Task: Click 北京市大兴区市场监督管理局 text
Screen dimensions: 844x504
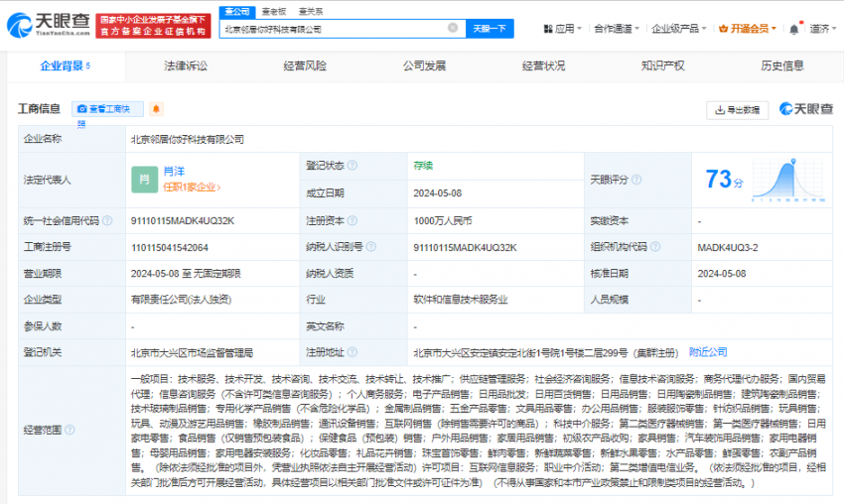Action: pos(193,353)
